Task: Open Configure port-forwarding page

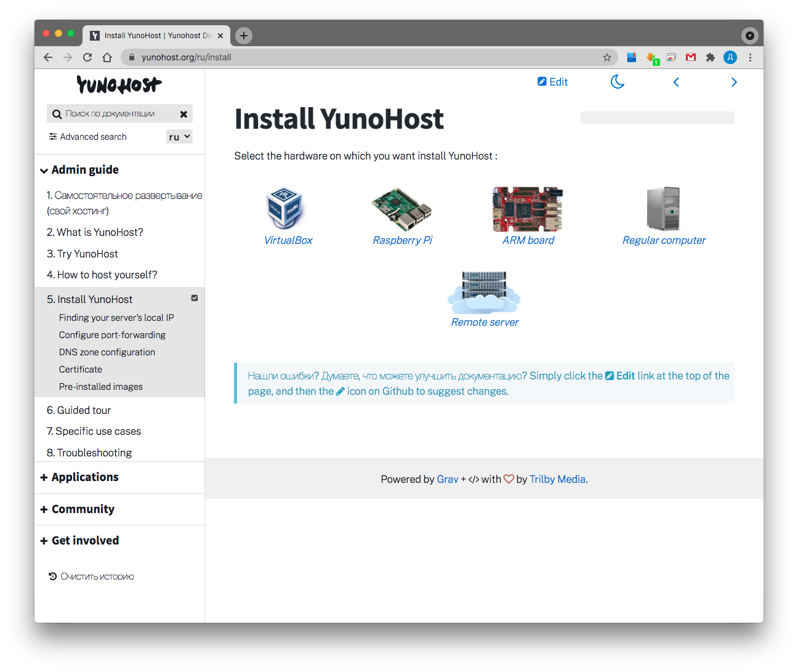Action: pos(112,335)
